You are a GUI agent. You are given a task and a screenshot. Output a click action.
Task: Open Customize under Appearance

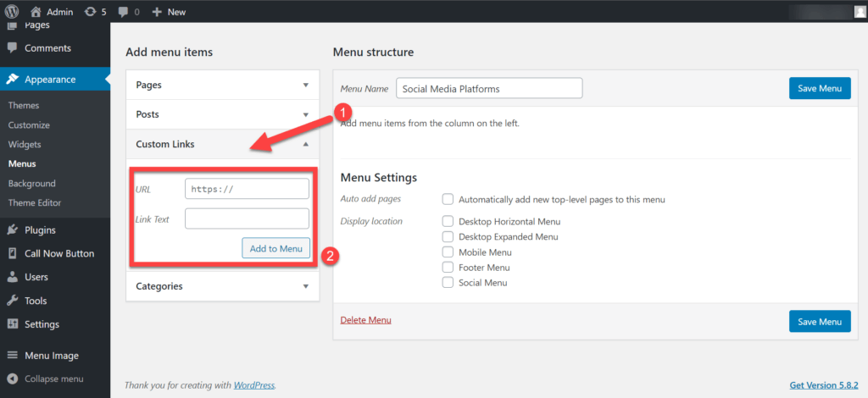click(x=29, y=125)
